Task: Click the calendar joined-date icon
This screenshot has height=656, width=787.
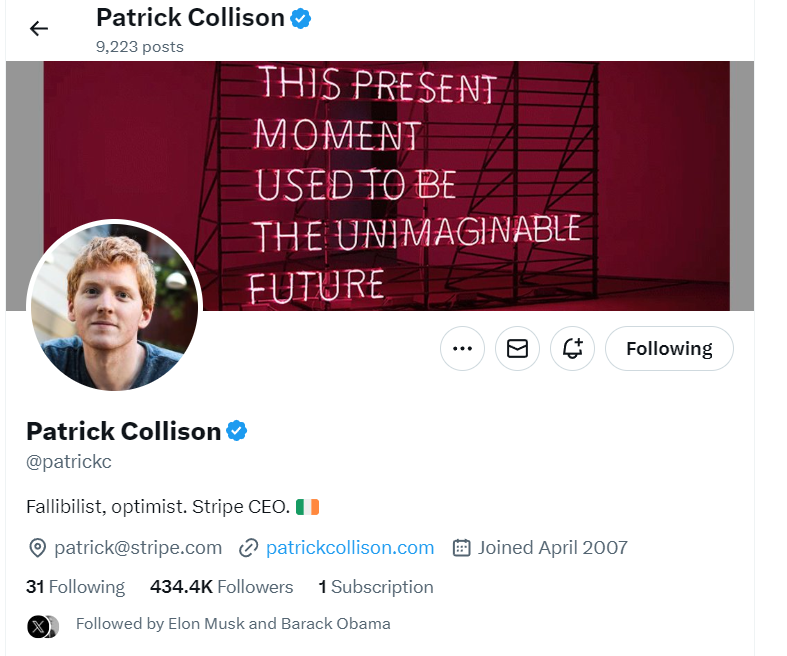Action: pos(462,547)
